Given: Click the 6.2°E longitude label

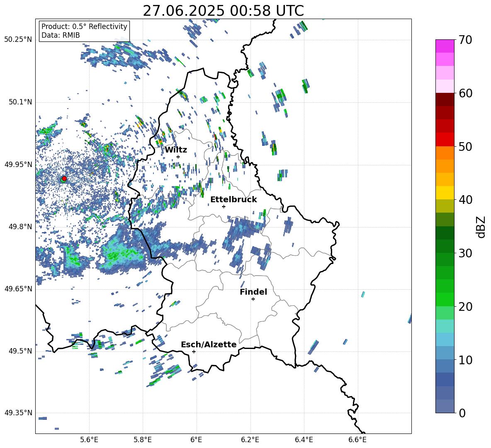Looking at the screenshot, I should click(250, 440).
